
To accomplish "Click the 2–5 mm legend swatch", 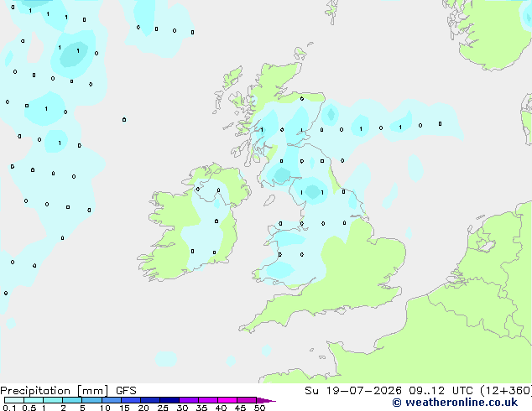I will (x=72, y=400).
